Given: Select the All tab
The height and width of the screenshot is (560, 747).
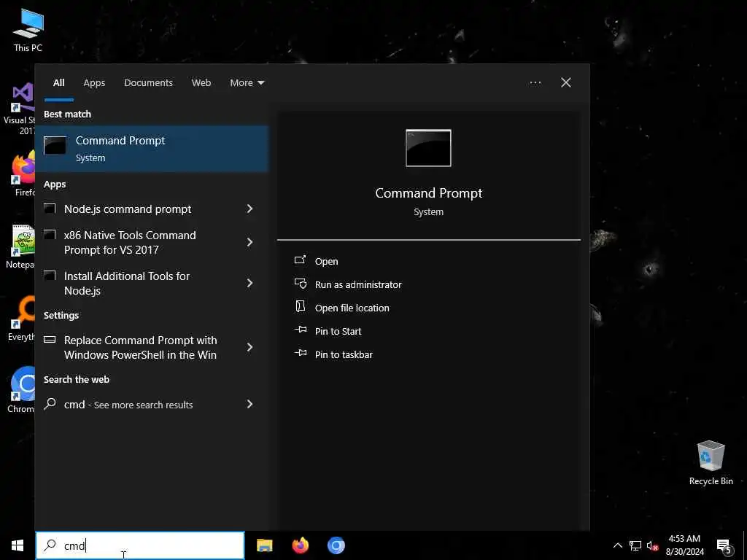Looking at the screenshot, I should pos(59,83).
